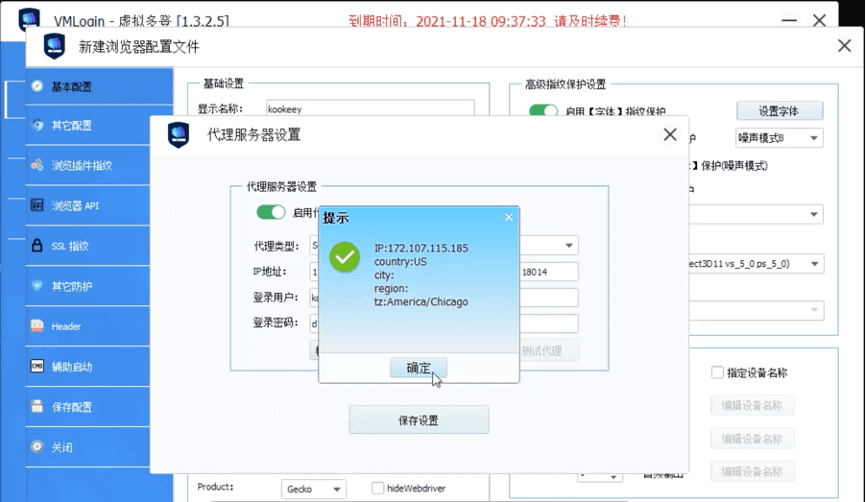
Task: Click the 保存配置 save icon
Action: (x=37, y=406)
